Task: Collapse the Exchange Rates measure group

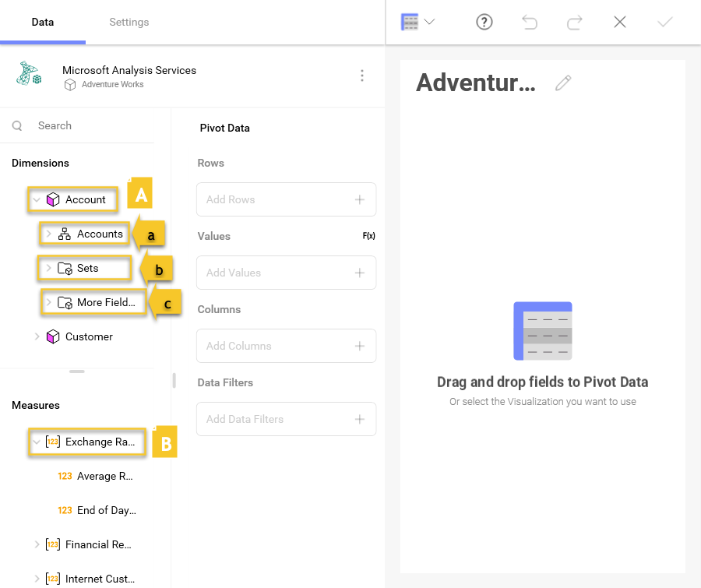Action: coord(36,442)
